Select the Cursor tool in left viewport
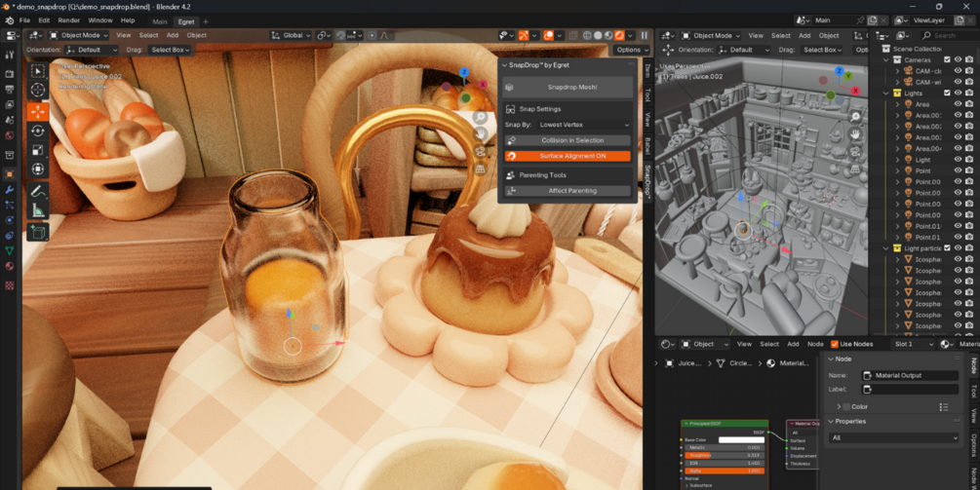The width and height of the screenshot is (980, 490). pyautogui.click(x=37, y=91)
